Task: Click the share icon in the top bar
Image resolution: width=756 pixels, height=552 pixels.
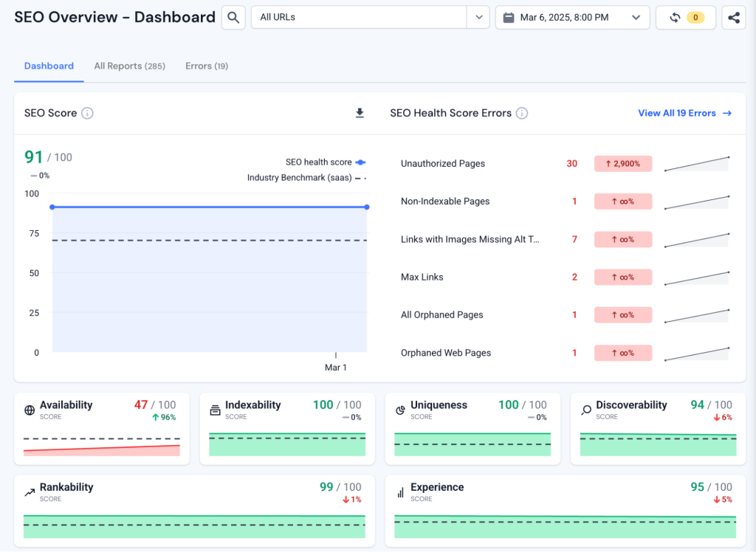Action: [x=733, y=16]
